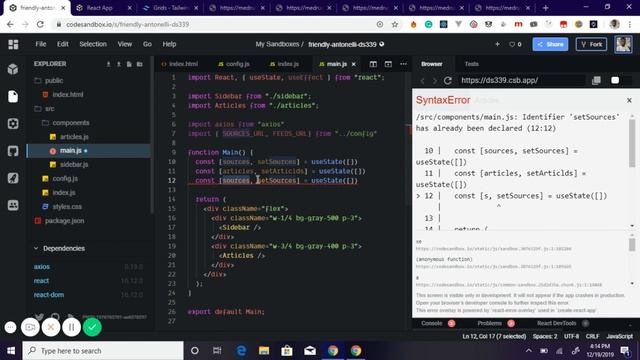The height and width of the screenshot is (360, 640).
Task: Close the main.js editor tab
Action: (353, 64)
